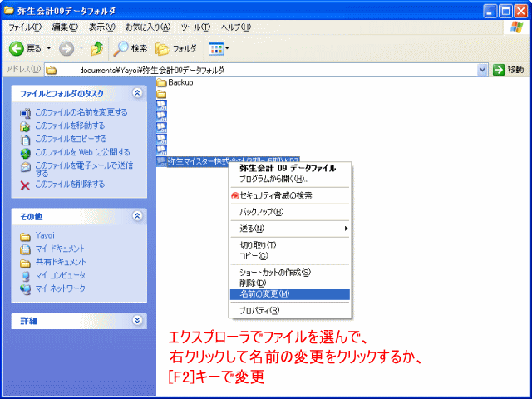This screenshot has height=399, width=532.
Task: Choose ショートカットの作成(S) in context menu
Action: point(275,273)
